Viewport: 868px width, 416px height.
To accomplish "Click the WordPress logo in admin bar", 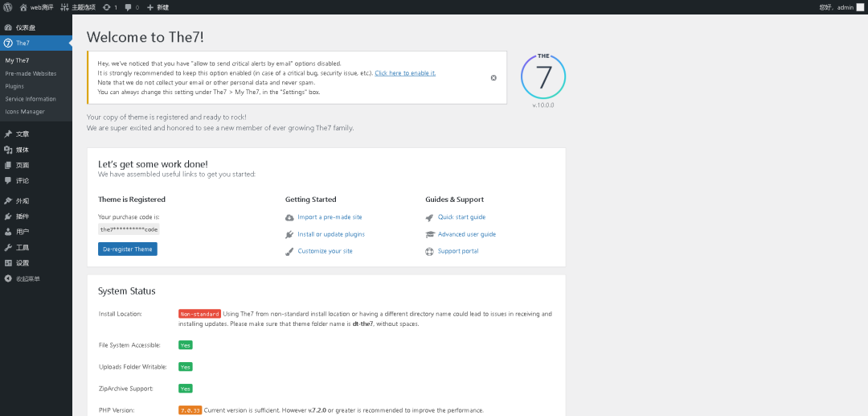I will (8, 7).
